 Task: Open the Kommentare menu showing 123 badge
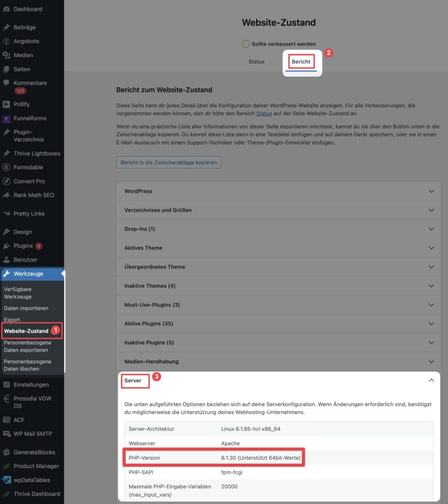click(x=30, y=83)
